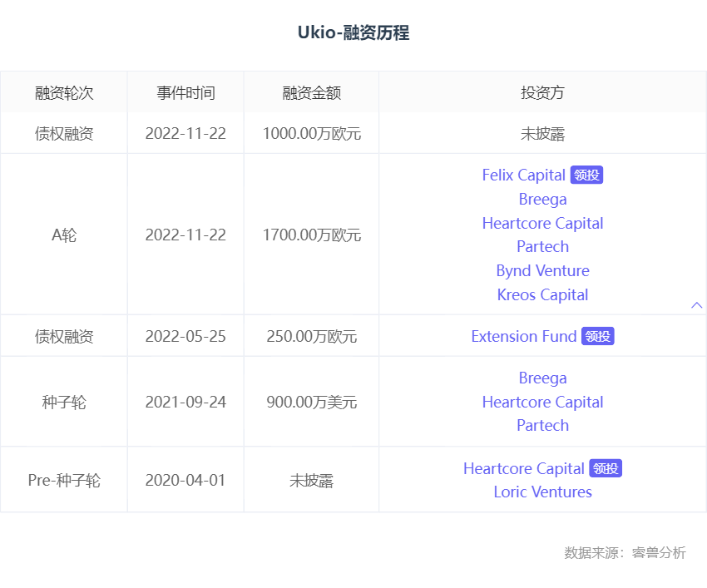Open Loric Ventures investor link
Image resolution: width=707 pixels, height=588 pixels.
click(542, 492)
